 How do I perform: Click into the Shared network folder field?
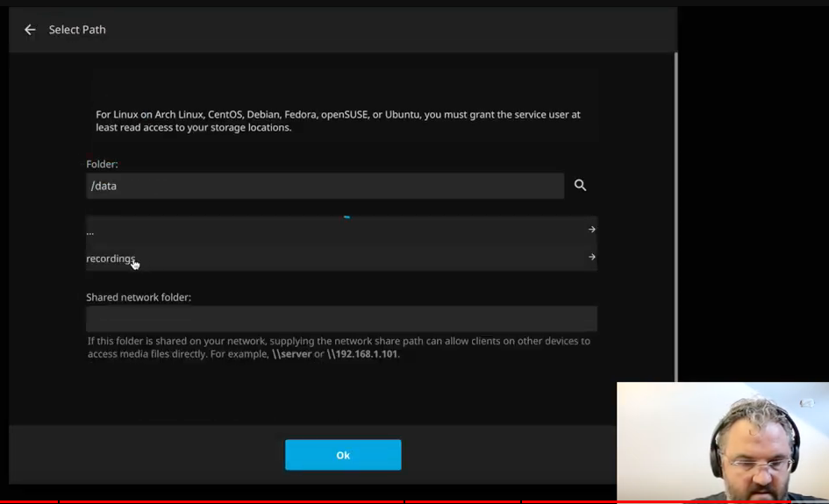click(341, 318)
